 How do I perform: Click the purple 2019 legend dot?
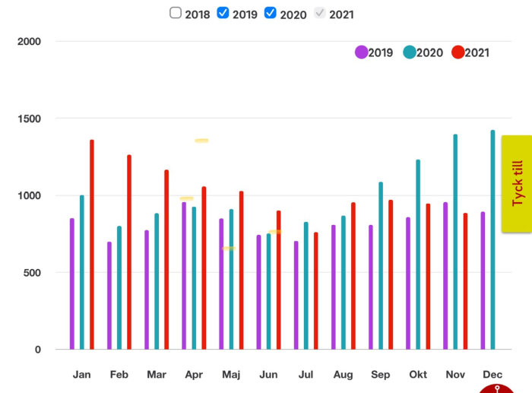click(x=361, y=52)
